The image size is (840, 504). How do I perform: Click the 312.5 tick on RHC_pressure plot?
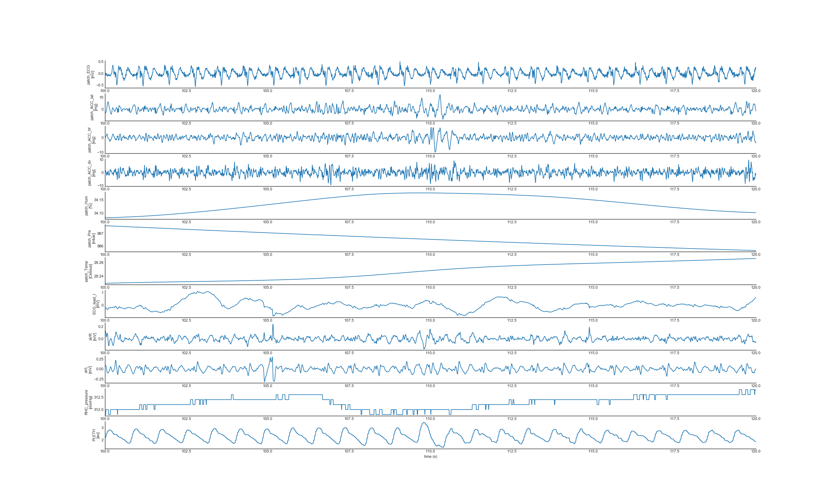99,397
